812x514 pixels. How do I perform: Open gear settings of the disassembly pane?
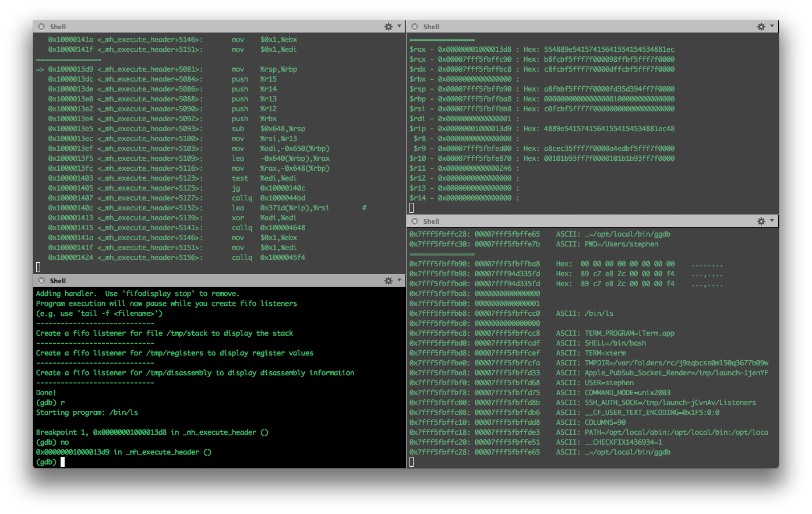point(389,27)
